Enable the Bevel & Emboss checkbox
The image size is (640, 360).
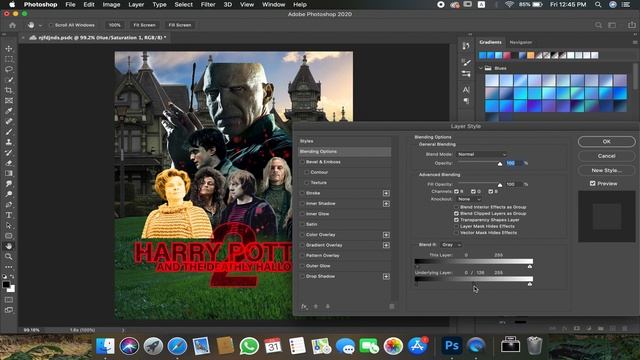pos(302,162)
